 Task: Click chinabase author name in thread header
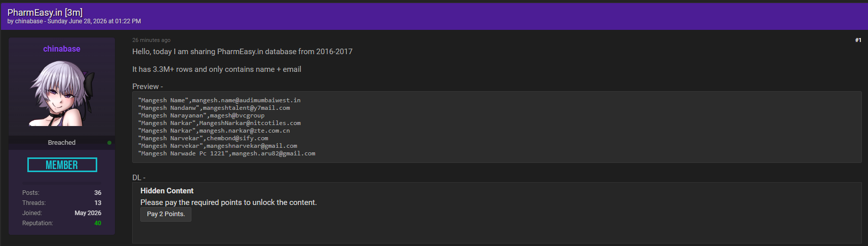coord(29,21)
